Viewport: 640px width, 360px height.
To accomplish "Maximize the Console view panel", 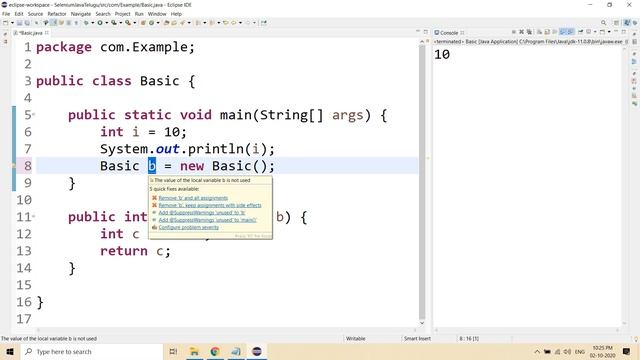I will tap(624, 31).
